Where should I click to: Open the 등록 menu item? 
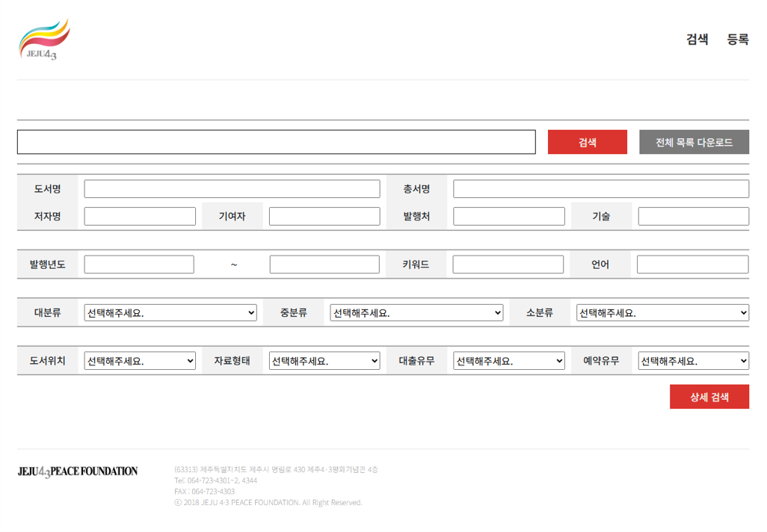[737, 40]
